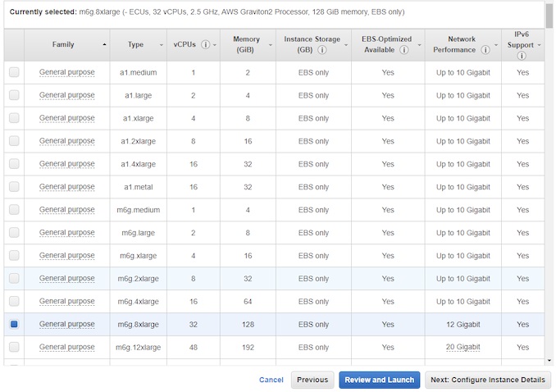This screenshot has height=392, width=556.
Task: Click the Family column sort arrow
Action: tap(104, 44)
